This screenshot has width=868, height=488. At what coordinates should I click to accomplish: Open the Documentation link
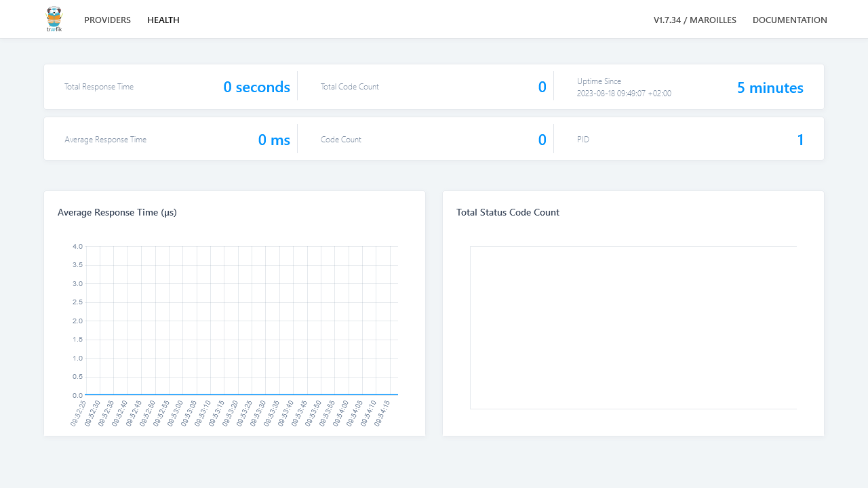(789, 20)
